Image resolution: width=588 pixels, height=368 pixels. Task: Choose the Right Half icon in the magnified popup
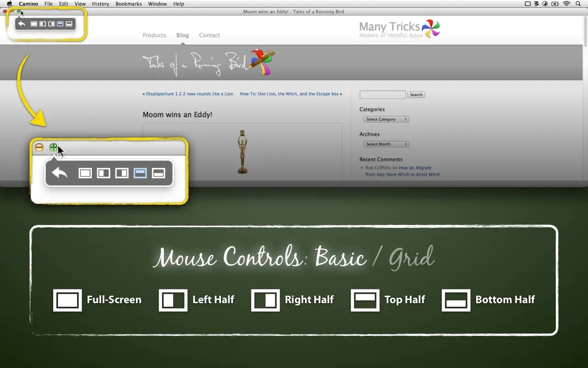tap(122, 173)
